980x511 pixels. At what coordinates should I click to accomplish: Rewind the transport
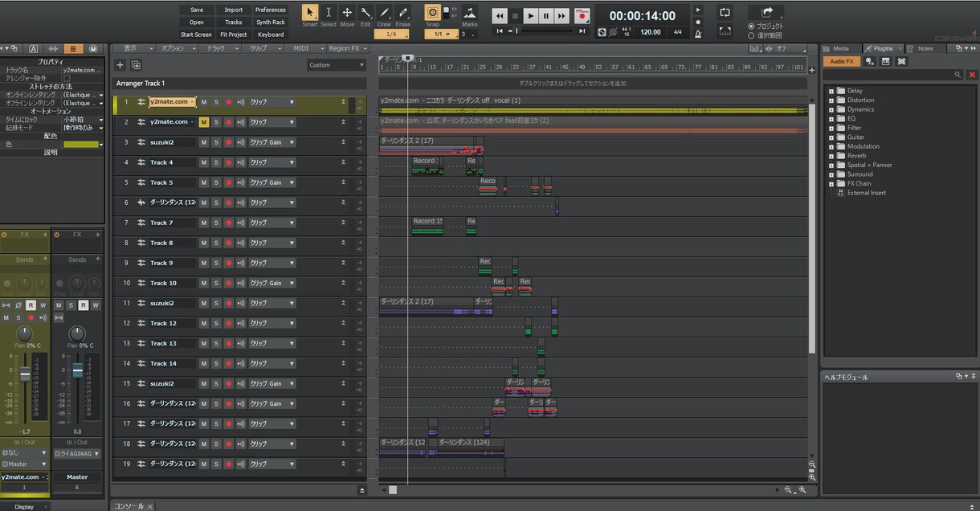(500, 15)
